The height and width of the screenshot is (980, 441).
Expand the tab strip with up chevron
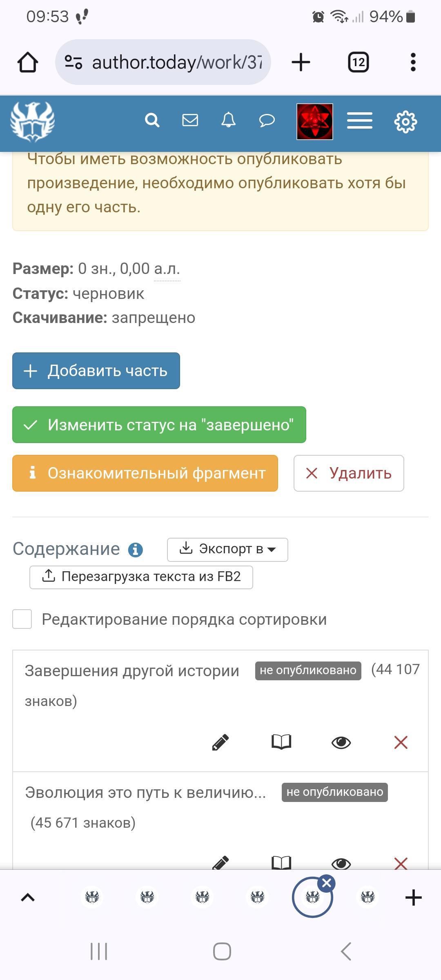(x=28, y=898)
